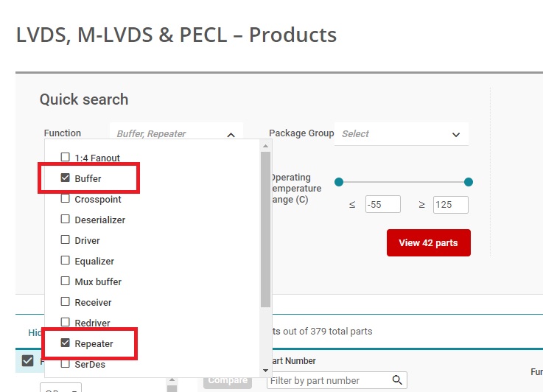Uncheck the Repeater function option
This screenshot has width=543, height=392.
(x=66, y=343)
